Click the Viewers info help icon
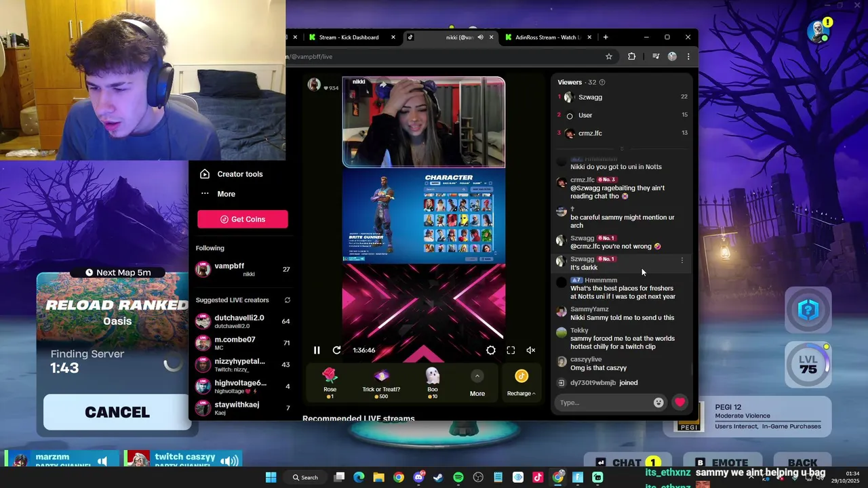This screenshot has width=868, height=488. tap(602, 83)
